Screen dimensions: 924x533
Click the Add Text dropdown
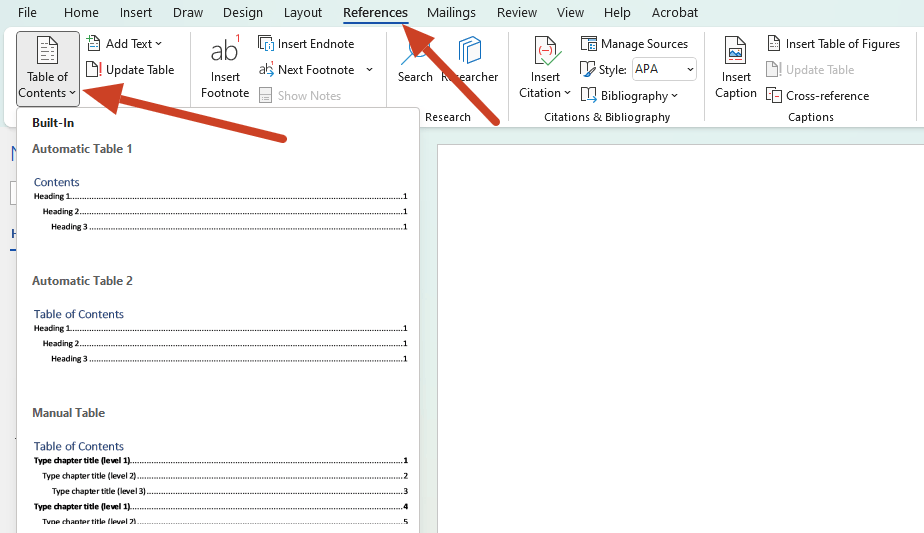point(124,44)
